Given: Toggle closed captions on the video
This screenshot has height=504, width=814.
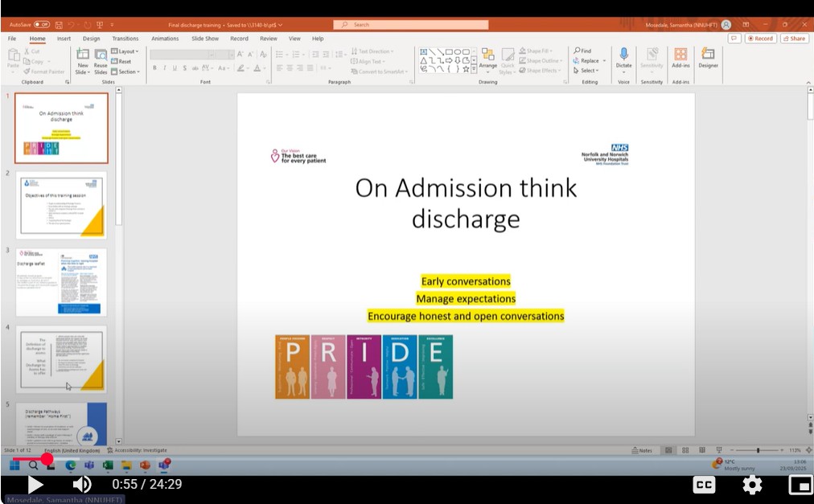Looking at the screenshot, I should [x=705, y=485].
